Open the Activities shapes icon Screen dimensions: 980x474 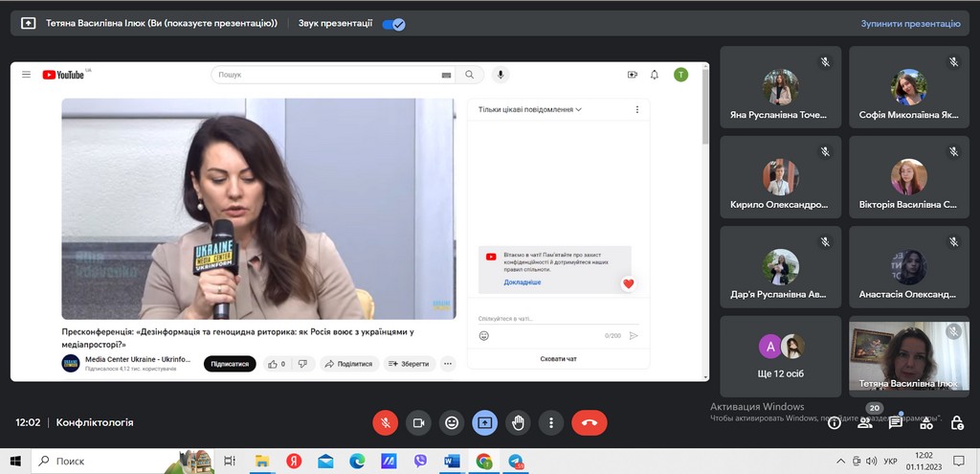(925, 422)
